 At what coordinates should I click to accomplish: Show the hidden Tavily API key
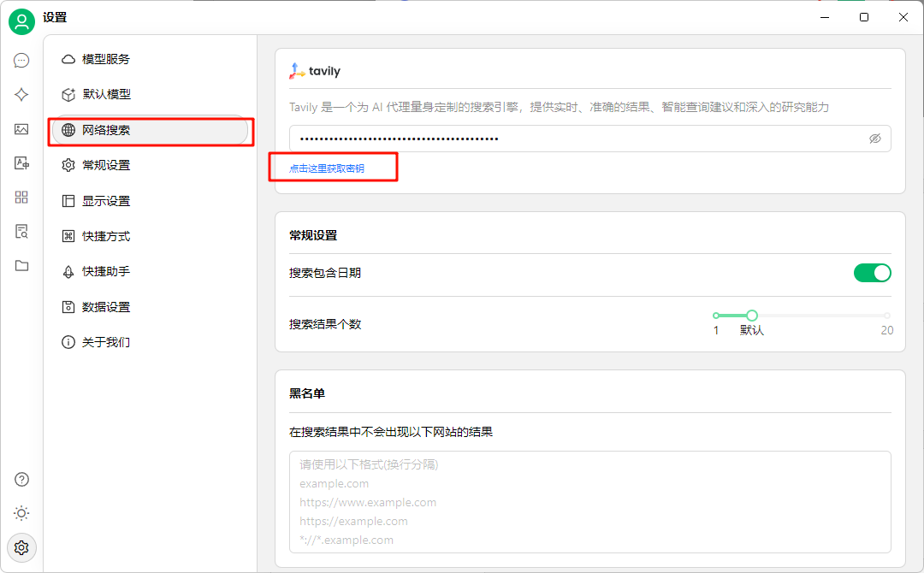(x=875, y=139)
